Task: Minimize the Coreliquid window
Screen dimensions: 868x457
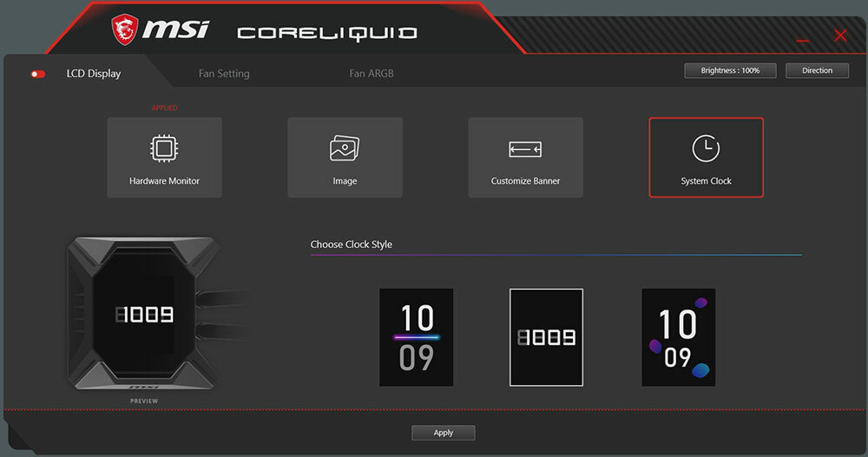Action: 803,41
